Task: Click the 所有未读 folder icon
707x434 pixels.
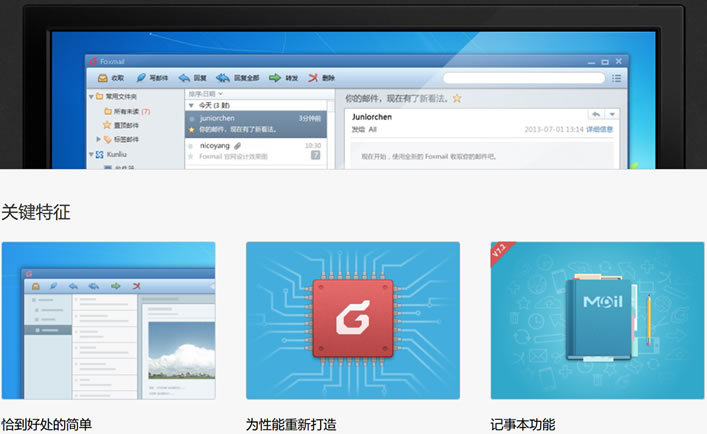Action: click(108, 111)
